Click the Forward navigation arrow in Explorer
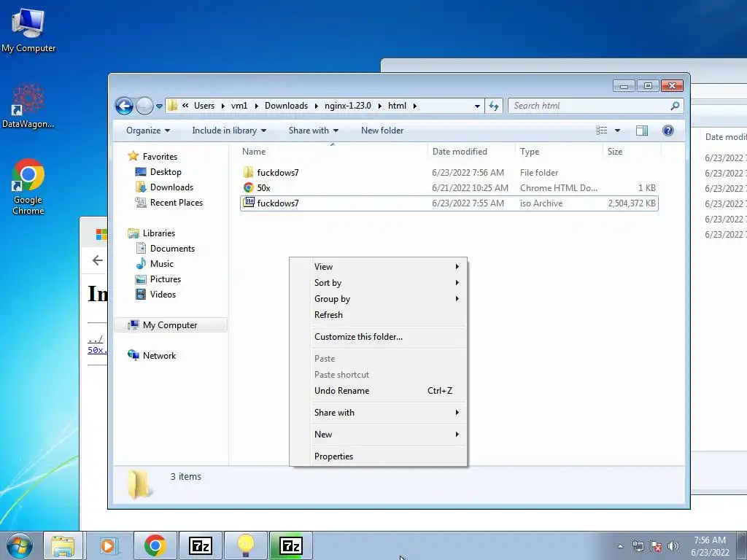Viewport: 747px width, 560px height. 144,106
